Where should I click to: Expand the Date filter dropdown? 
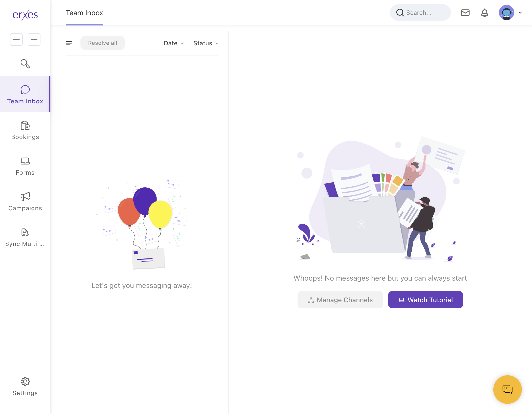(174, 43)
